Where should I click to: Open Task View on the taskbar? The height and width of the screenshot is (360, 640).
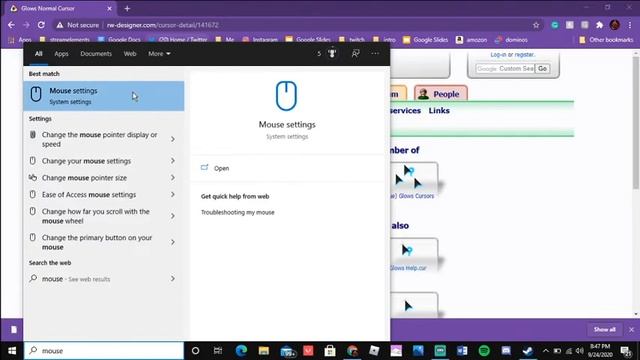pos(218,351)
